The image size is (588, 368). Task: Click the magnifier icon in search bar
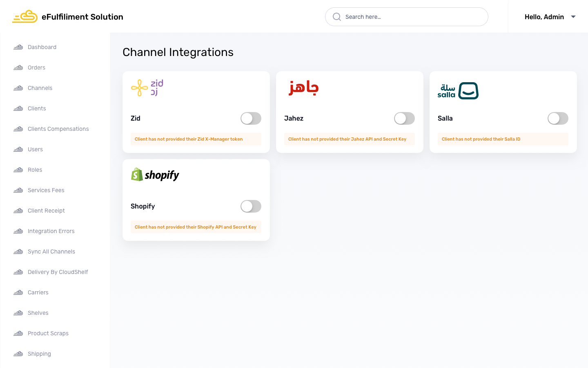point(337,17)
